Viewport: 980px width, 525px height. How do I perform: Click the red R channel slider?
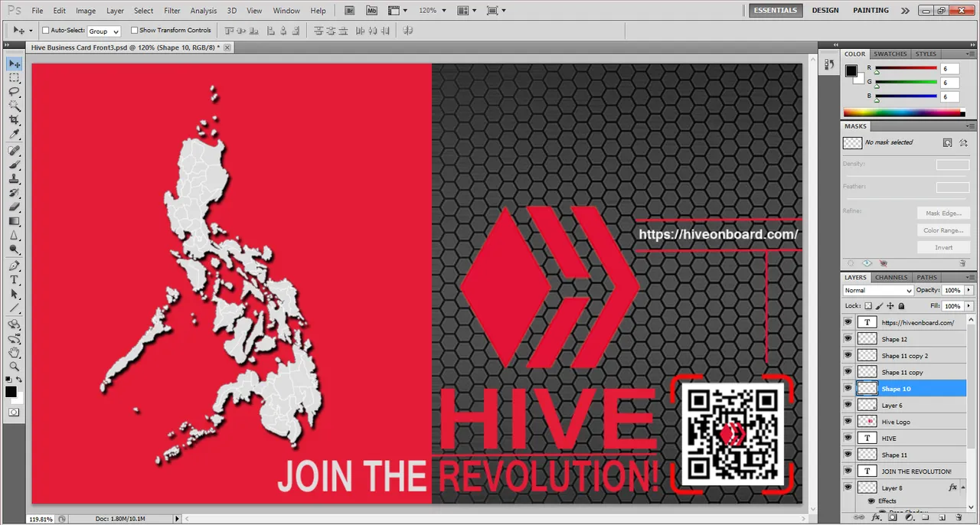pos(906,69)
